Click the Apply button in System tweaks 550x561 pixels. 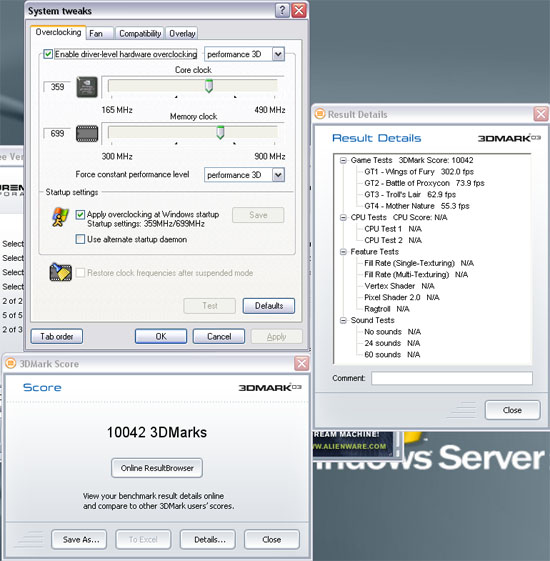coord(276,336)
